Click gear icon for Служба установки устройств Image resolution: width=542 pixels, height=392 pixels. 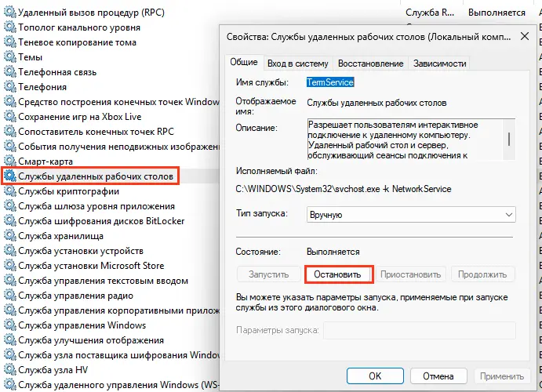(9, 251)
